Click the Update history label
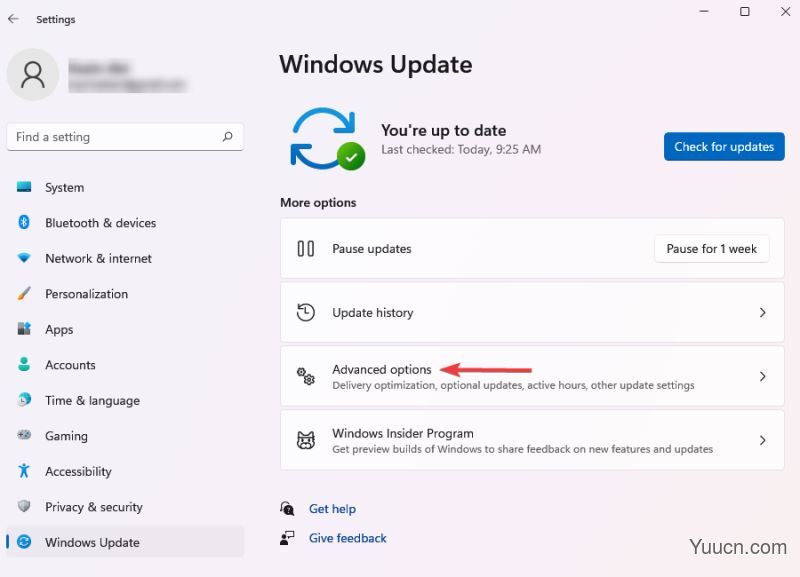800x577 pixels. point(372,312)
